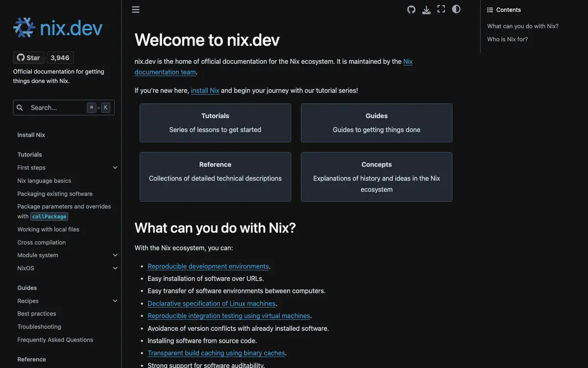Click the nix.dev snowflake logo
The height and width of the screenshot is (368, 588).
click(x=24, y=27)
